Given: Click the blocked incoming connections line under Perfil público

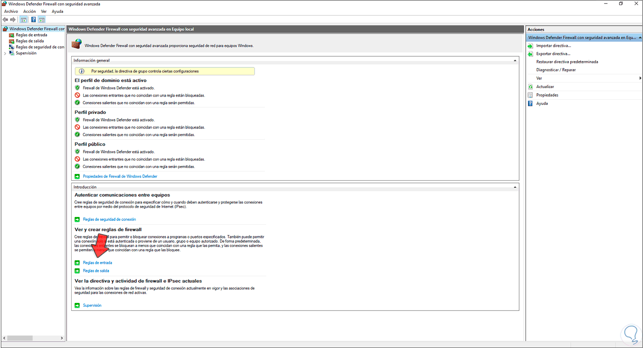Looking at the screenshot, I should (x=144, y=159).
